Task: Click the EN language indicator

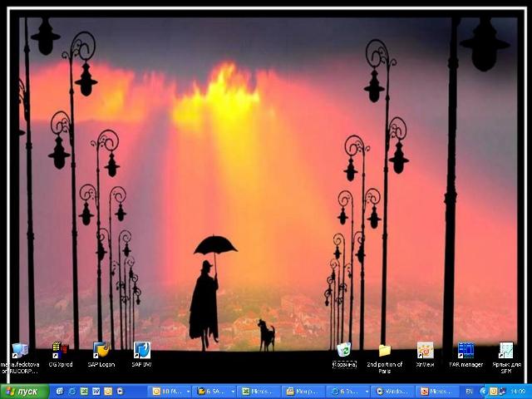Action: pos(469,392)
